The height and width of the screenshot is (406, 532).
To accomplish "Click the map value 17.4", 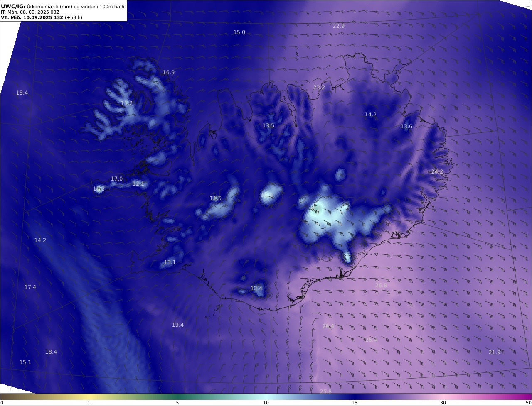I will [x=30, y=287].
